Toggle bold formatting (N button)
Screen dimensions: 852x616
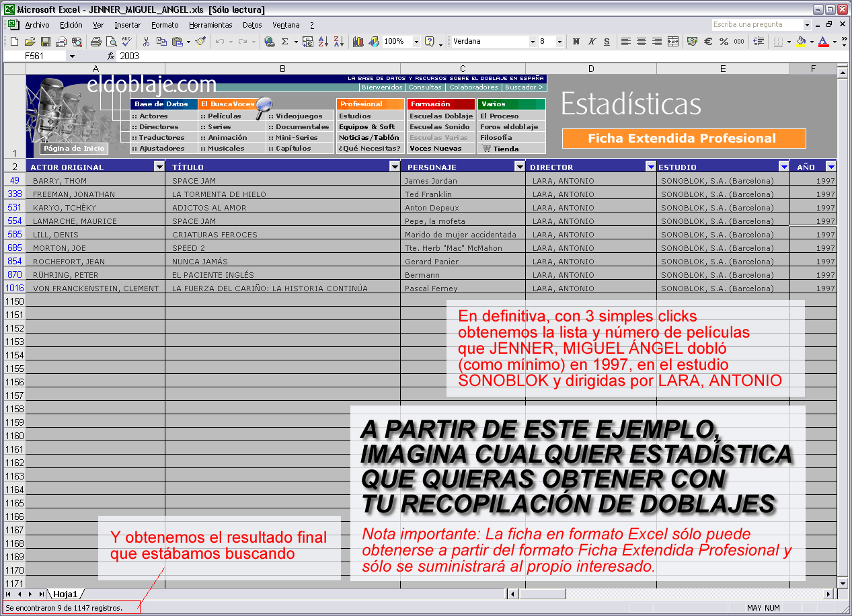coord(576,42)
